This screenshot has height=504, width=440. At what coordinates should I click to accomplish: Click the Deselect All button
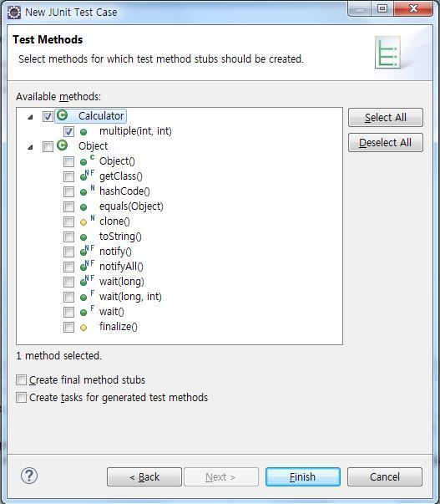(386, 142)
